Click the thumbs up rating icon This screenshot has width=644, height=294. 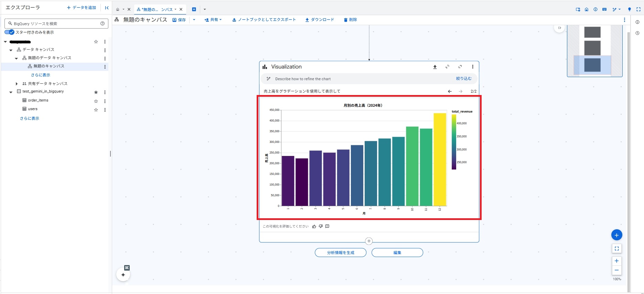point(314,227)
